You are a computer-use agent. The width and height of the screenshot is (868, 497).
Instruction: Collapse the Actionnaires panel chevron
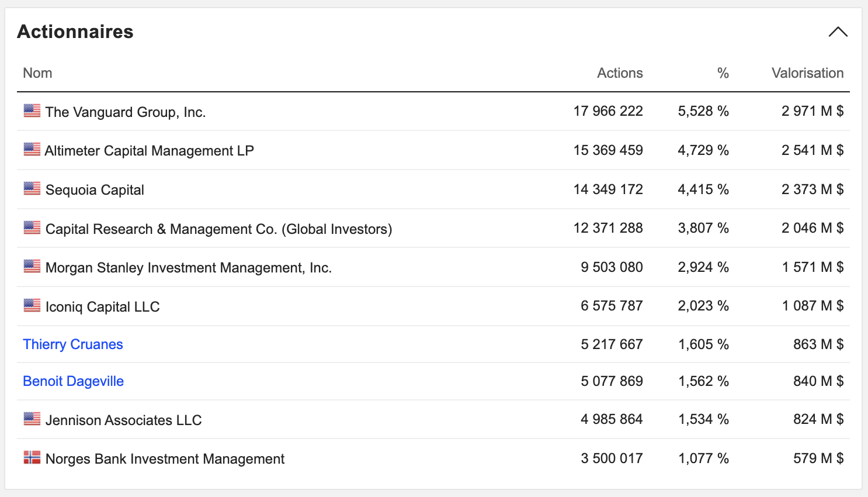838,32
